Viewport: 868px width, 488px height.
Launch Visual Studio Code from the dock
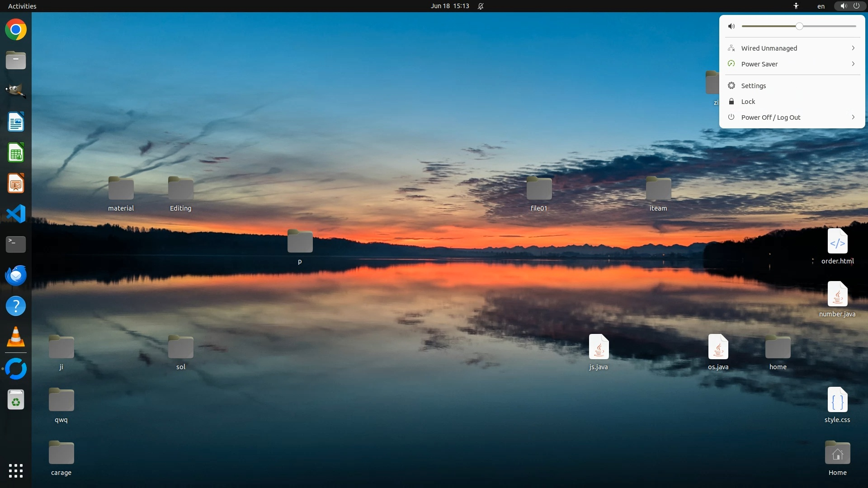[16, 214]
